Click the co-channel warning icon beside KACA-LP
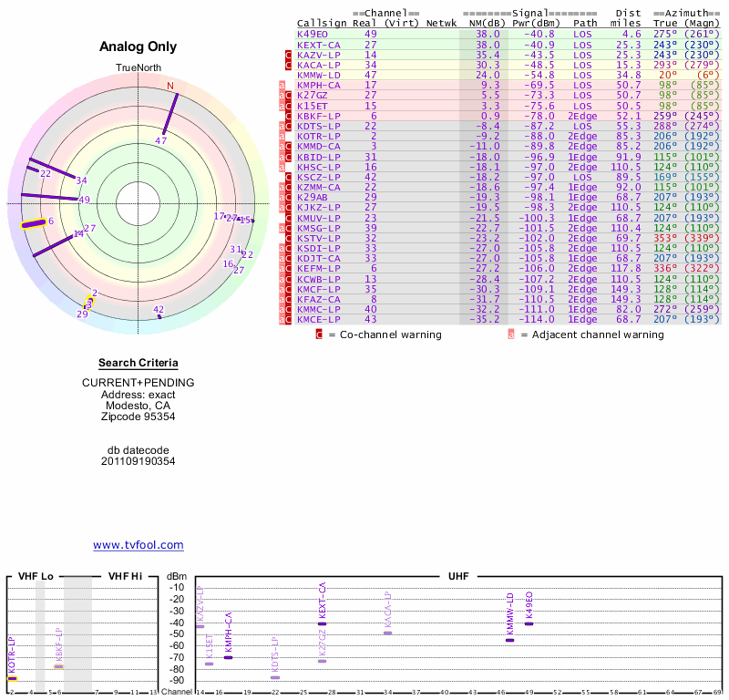Screen dimensions: 729x700 click(289, 65)
